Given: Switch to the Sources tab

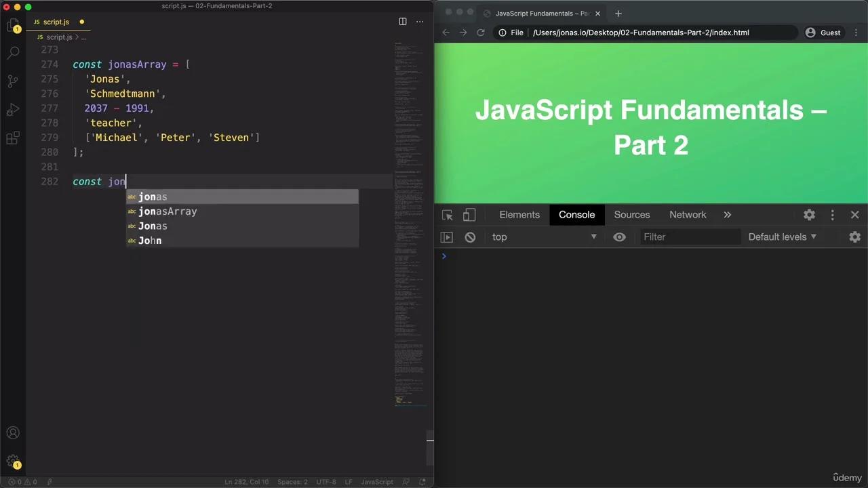Looking at the screenshot, I should pyautogui.click(x=631, y=214).
